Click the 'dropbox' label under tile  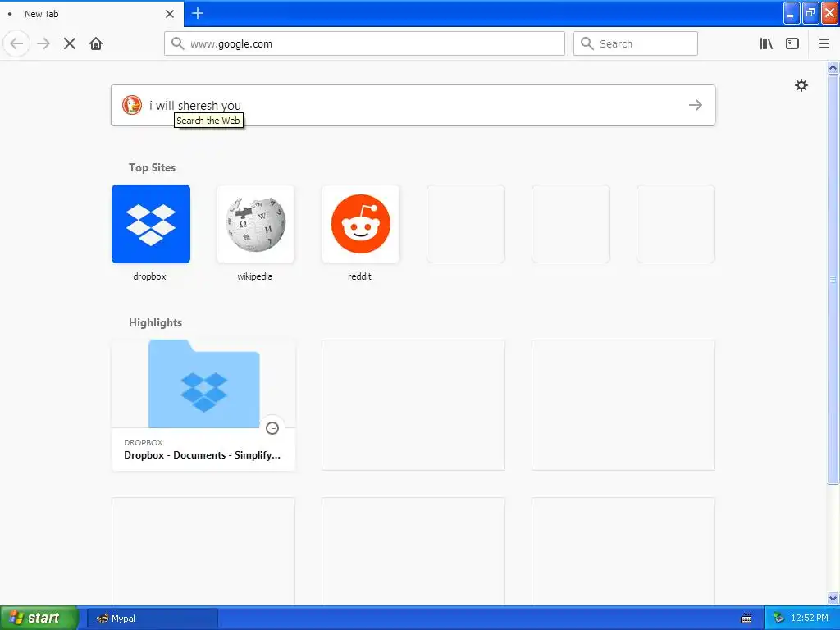149,276
